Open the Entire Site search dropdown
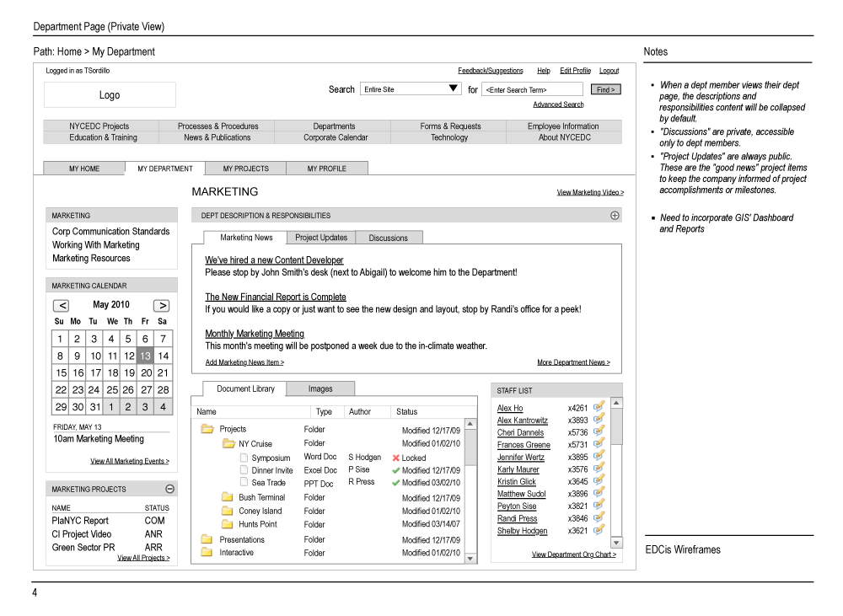This screenshot has width=843, height=616. tap(455, 88)
